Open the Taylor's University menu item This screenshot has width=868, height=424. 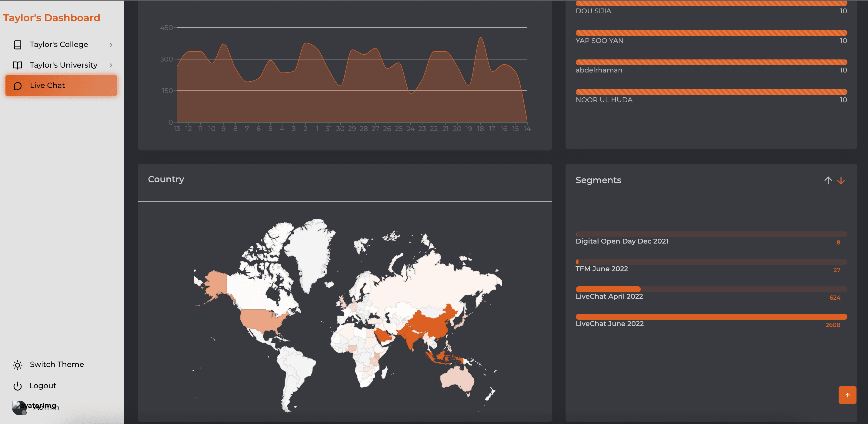pos(63,65)
